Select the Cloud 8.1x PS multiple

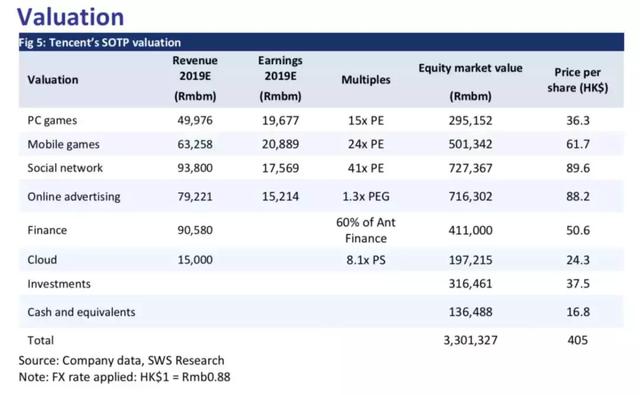tap(366, 260)
